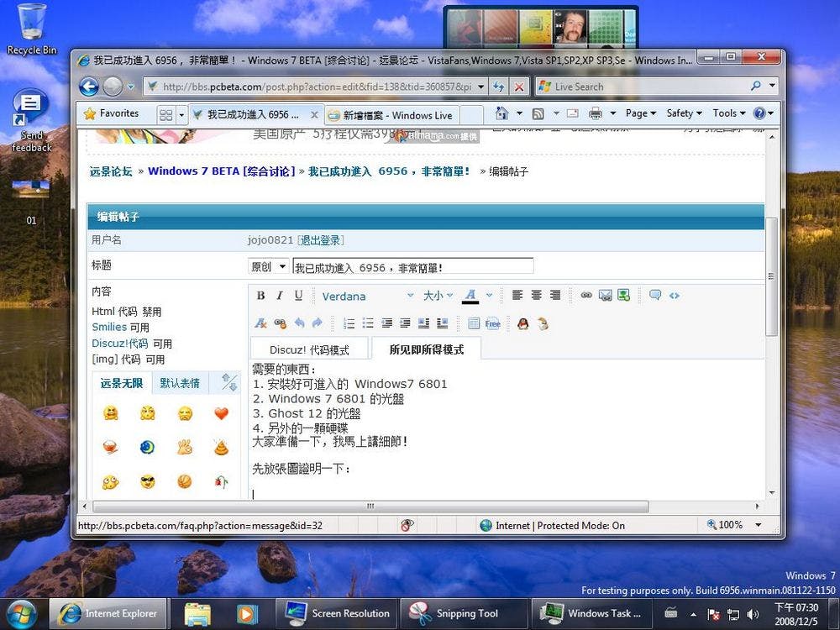Open the font size 大小 dropdown

tap(438, 296)
